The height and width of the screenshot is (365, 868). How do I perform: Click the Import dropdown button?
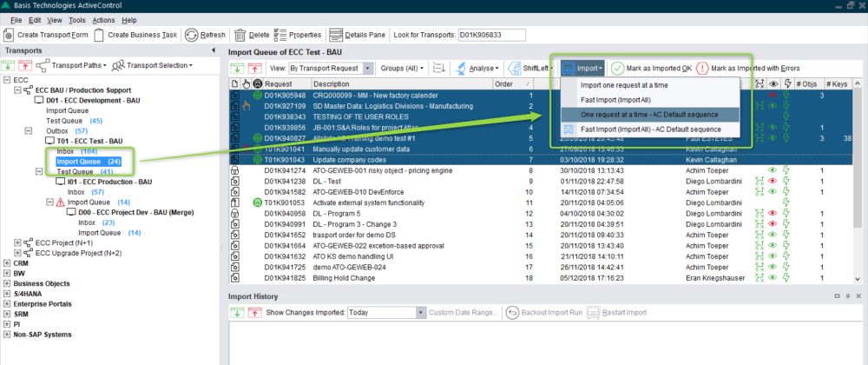pos(582,68)
